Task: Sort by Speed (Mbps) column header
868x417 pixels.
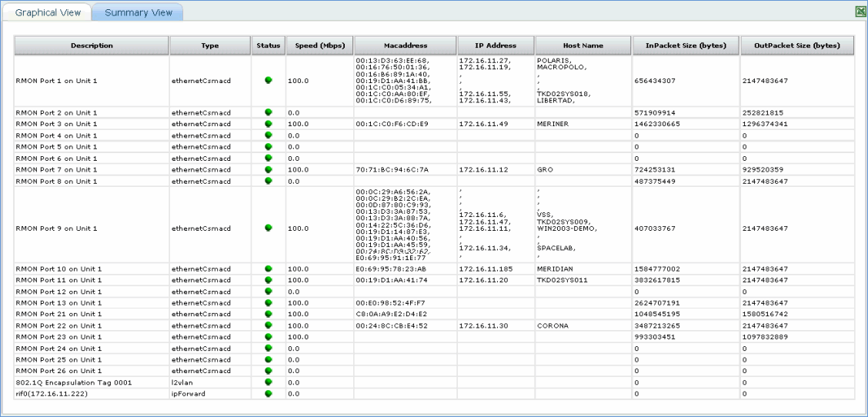Action: pos(319,45)
